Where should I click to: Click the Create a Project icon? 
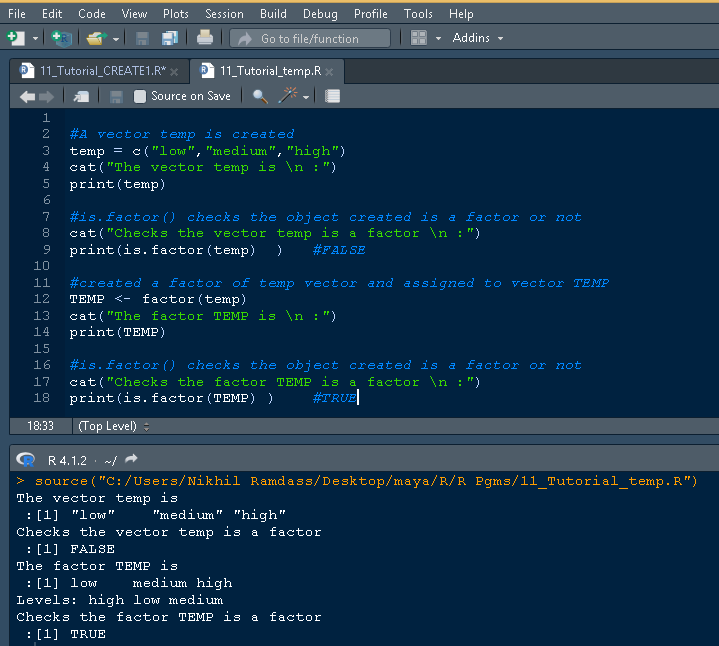62,38
